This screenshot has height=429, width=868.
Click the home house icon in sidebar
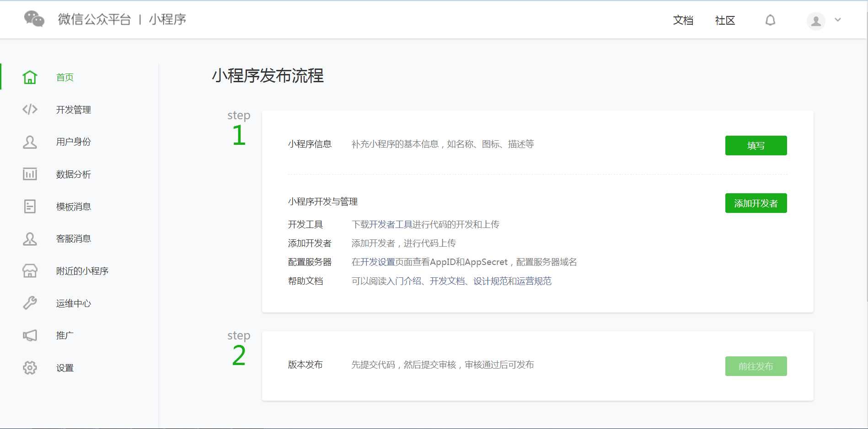(x=30, y=77)
